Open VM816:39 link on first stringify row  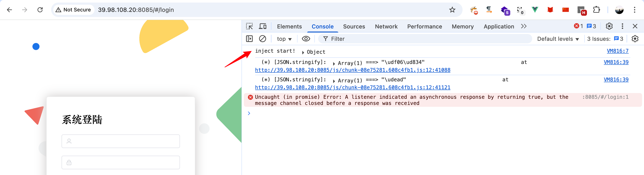coord(616,62)
